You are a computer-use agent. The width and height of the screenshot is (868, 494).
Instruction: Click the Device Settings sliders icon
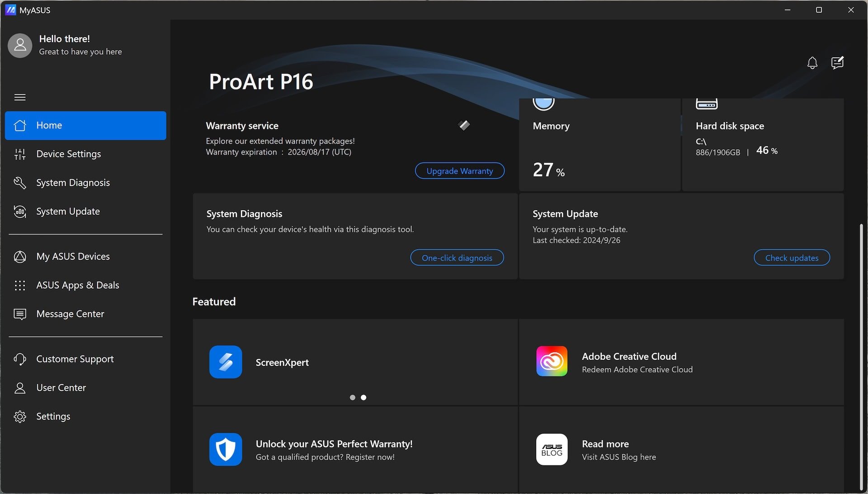pyautogui.click(x=20, y=154)
